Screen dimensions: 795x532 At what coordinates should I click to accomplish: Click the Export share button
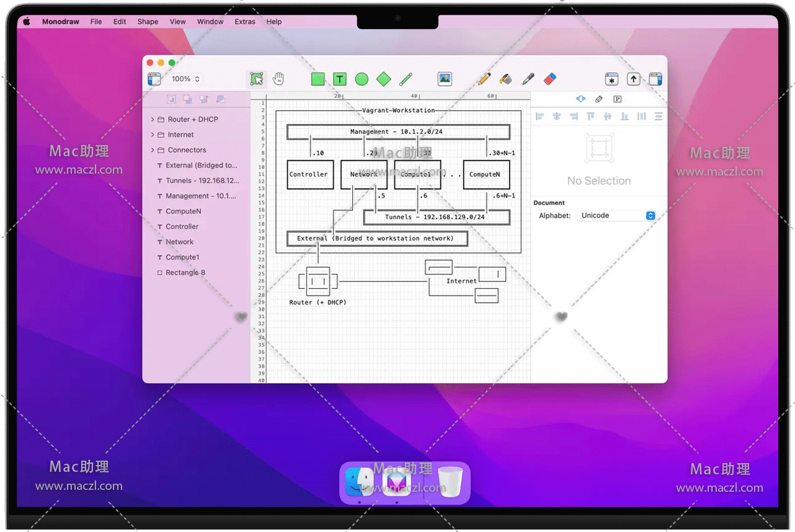coord(633,79)
